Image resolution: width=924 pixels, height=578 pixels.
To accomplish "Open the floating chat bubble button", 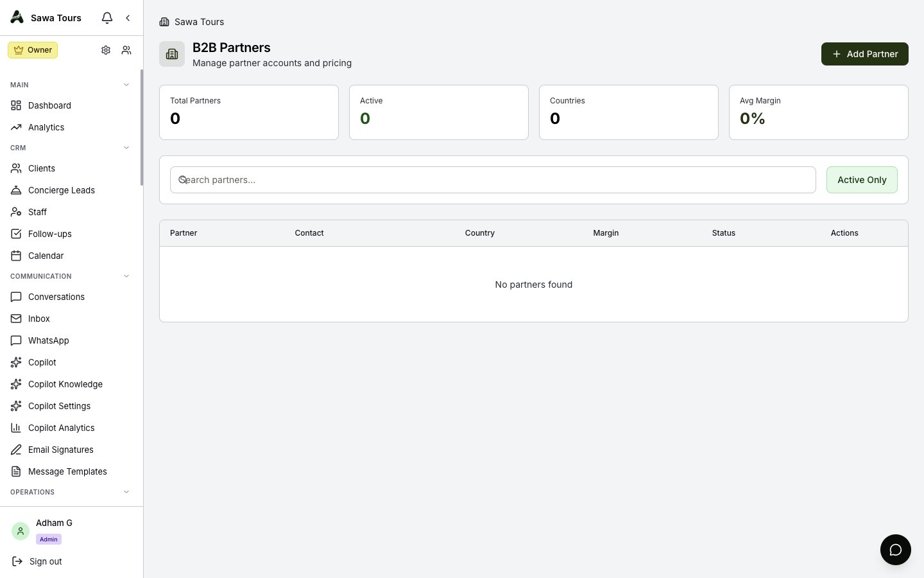I will pos(896,550).
